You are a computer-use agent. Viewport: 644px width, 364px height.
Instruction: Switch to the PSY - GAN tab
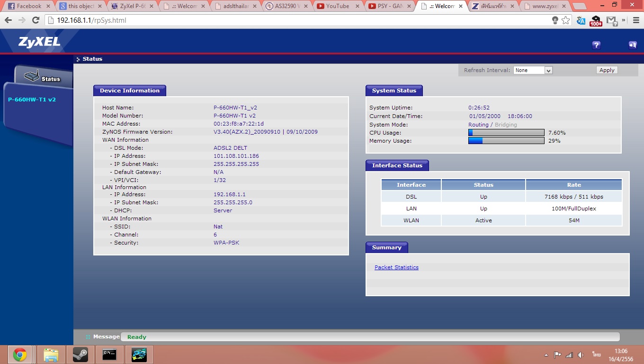(391, 6)
